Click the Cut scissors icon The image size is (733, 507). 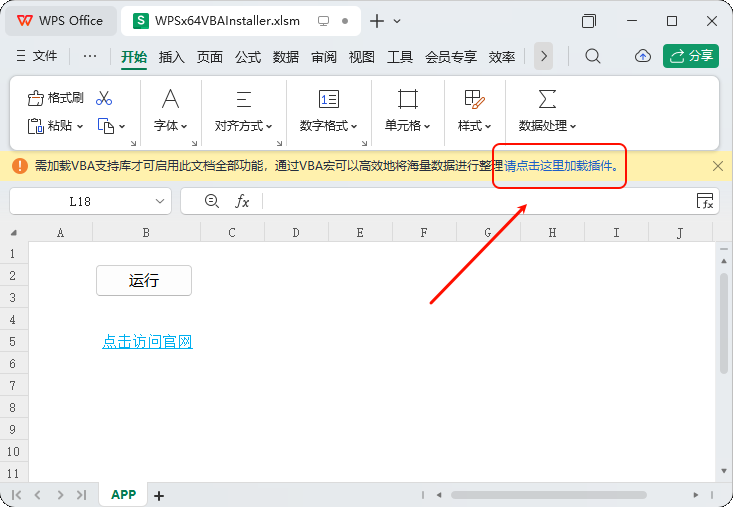[104, 98]
